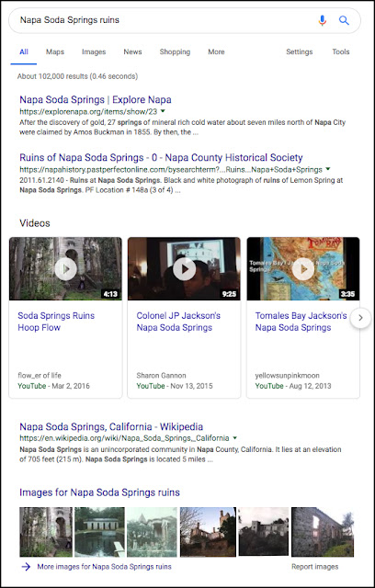Open the search Tools menu

(341, 52)
